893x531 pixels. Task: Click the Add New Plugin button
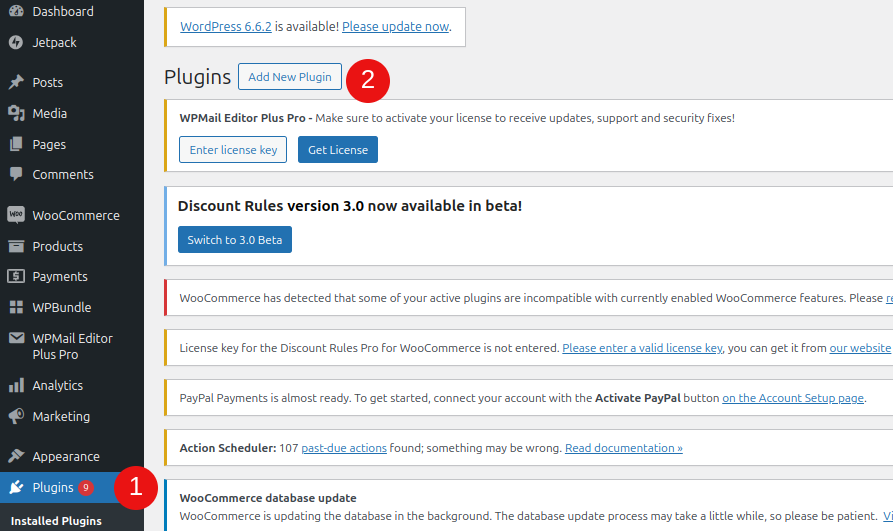pyautogui.click(x=290, y=76)
